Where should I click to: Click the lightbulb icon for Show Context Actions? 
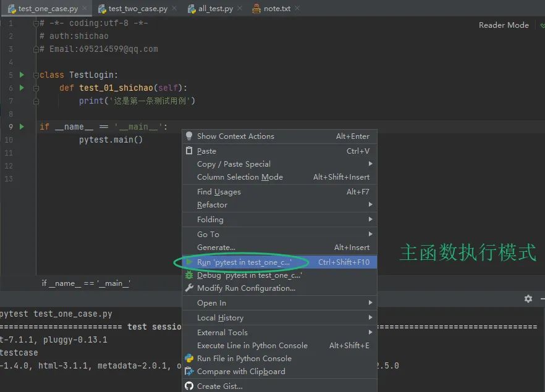tap(189, 136)
